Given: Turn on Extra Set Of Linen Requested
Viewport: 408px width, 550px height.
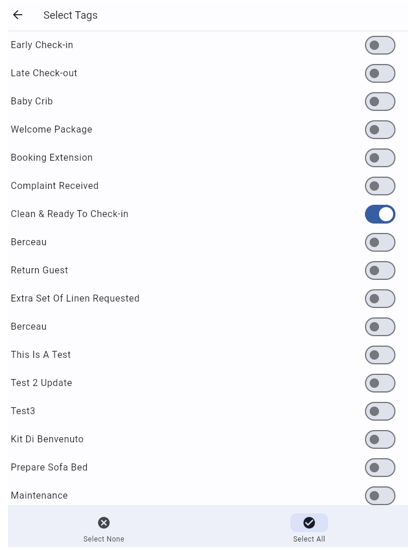Looking at the screenshot, I should (x=380, y=299).
